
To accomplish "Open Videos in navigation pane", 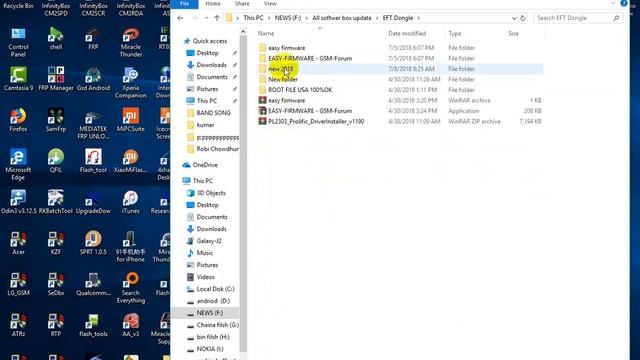I will pyautogui.click(x=205, y=277).
